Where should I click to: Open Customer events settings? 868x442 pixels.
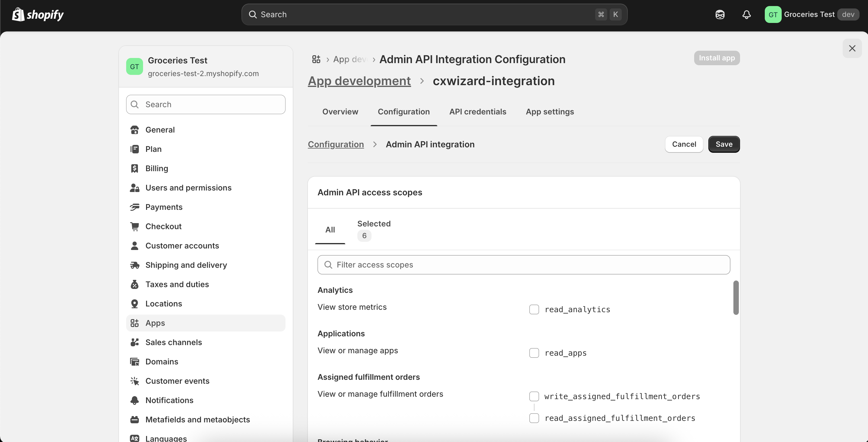pyautogui.click(x=177, y=381)
